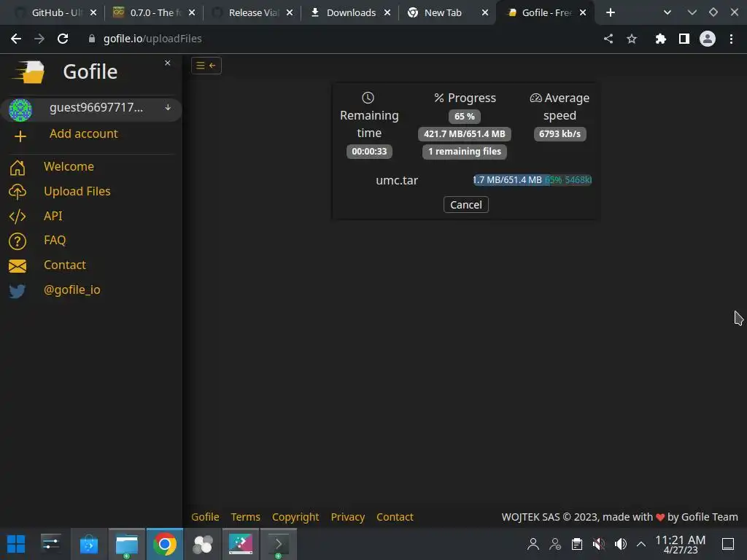The image size is (747, 560).
Task: Open the Chrome profile avatar
Action: pos(708,39)
